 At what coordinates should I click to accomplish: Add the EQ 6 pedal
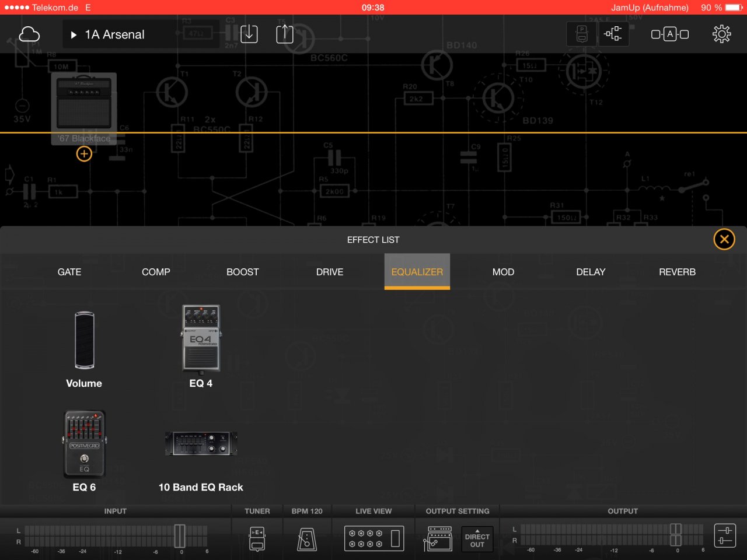(x=84, y=444)
